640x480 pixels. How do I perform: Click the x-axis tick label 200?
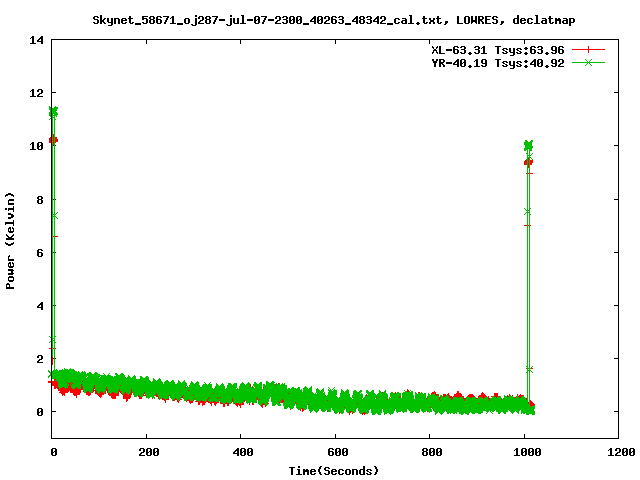[149, 452]
